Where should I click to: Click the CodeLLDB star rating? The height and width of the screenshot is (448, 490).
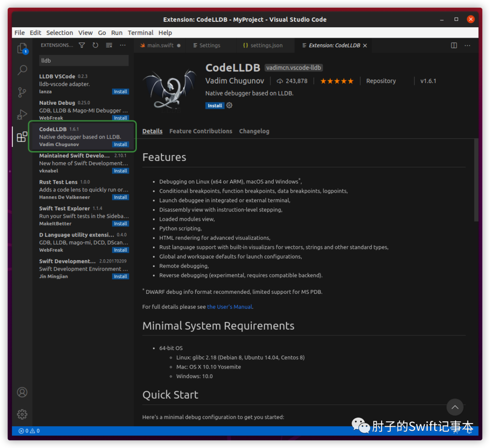tap(337, 81)
